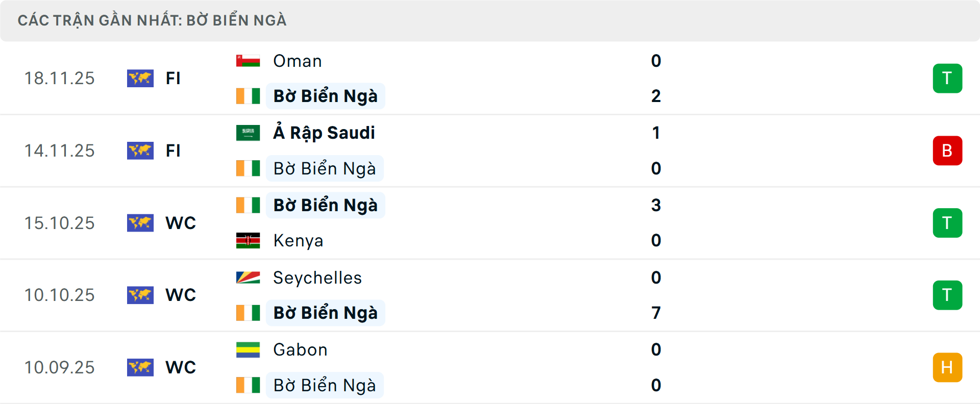Image resolution: width=980 pixels, height=404 pixels.
Task: Expand the WC entry dated 10.10.25
Action: 180,295
